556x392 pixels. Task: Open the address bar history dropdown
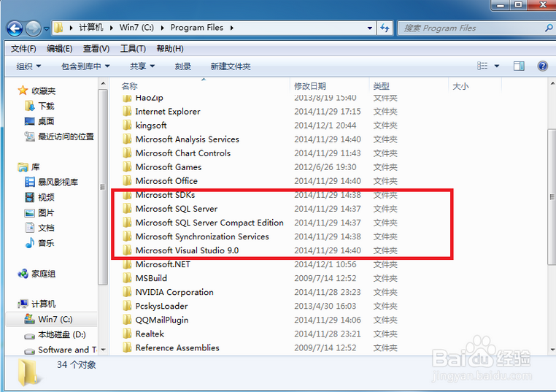click(369, 28)
